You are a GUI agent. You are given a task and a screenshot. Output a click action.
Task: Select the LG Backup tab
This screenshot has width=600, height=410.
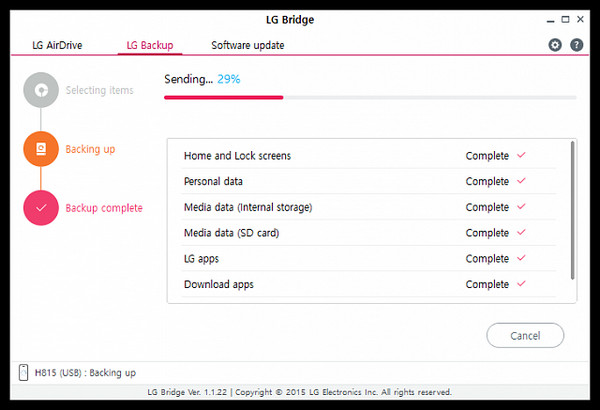coord(150,45)
